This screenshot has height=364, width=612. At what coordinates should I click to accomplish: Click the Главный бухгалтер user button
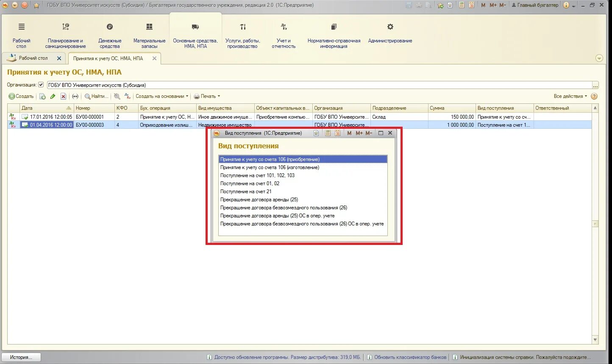point(535,5)
